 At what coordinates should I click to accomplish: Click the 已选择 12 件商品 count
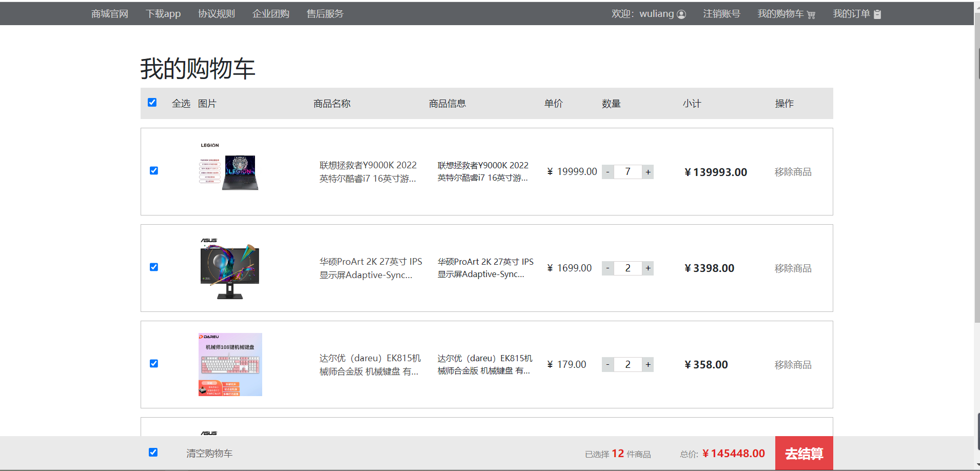[x=618, y=454]
